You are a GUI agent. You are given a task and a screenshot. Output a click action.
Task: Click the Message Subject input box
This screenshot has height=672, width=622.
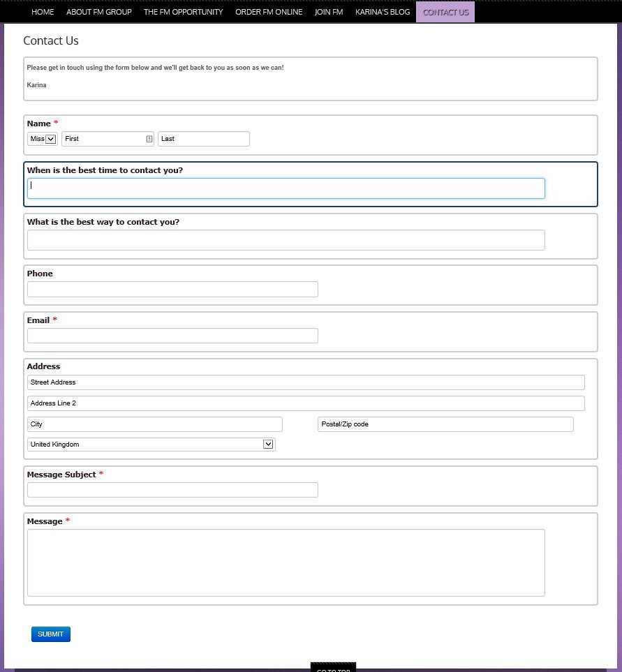(172, 490)
